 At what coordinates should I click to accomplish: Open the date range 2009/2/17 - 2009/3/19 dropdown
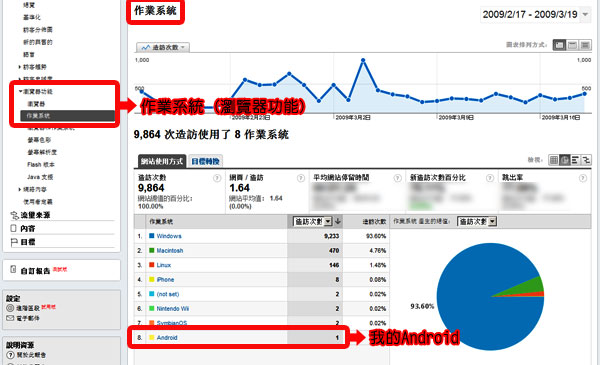click(535, 15)
